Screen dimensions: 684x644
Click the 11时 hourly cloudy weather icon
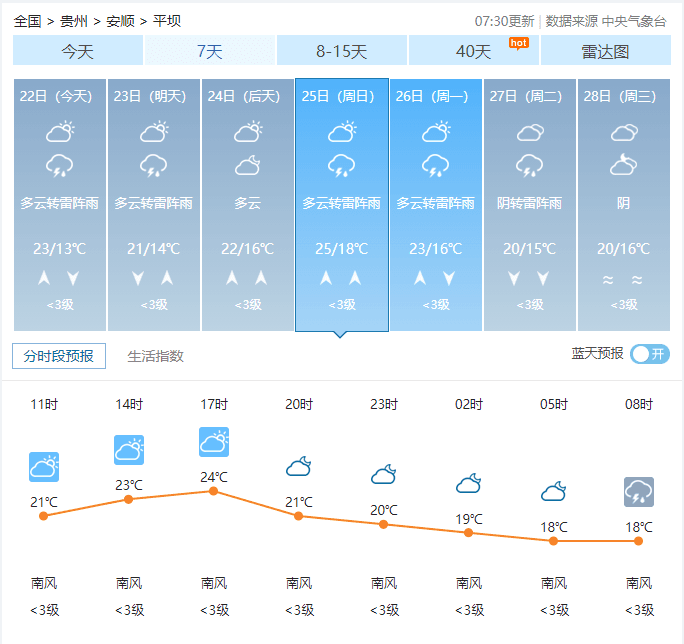tap(44, 467)
